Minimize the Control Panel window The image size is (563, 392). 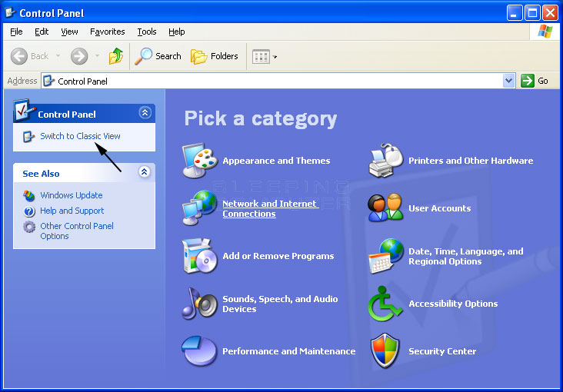[515, 13]
